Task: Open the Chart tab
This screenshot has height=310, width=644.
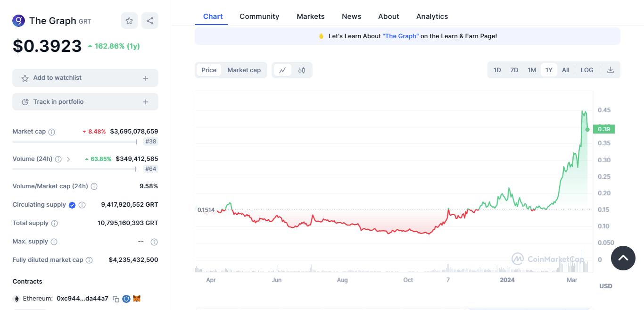Action: tap(213, 17)
